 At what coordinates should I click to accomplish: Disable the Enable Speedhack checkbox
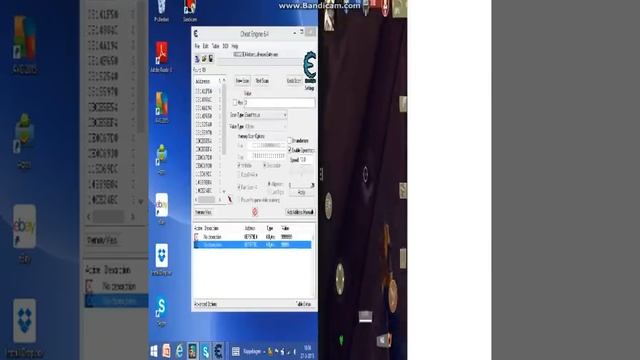tap(290, 150)
